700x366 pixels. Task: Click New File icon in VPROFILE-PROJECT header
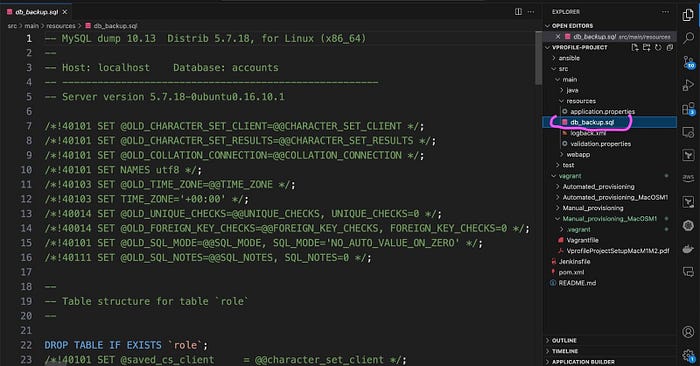(635, 47)
